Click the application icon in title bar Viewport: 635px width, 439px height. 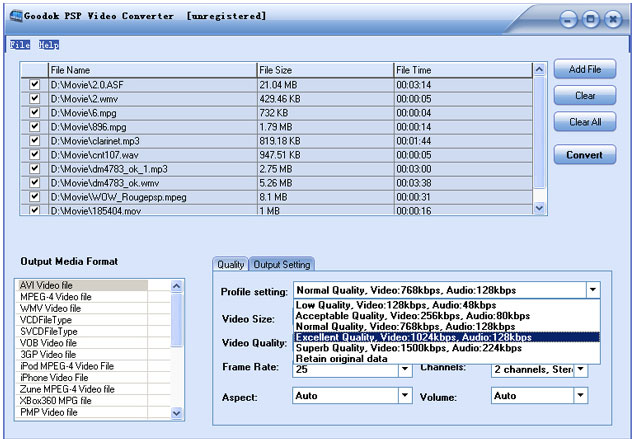pyautogui.click(x=13, y=16)
